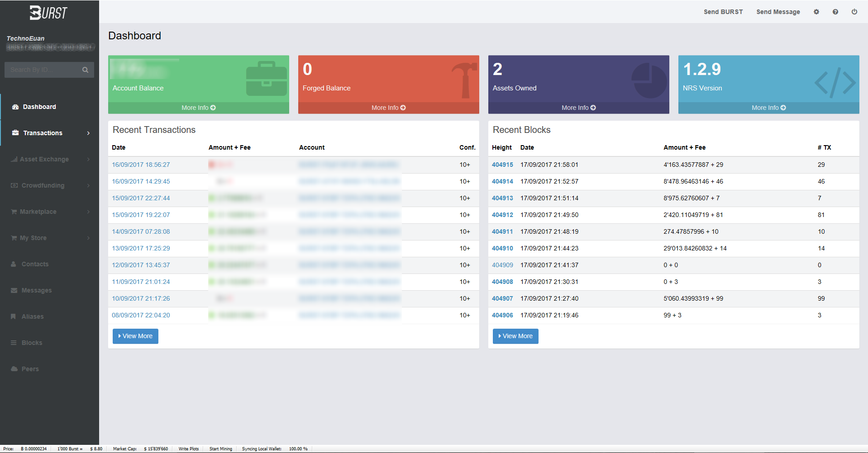Expand the Marketplace submenu chevron
Screen dimensions: 868x453
tap(88, 212)
